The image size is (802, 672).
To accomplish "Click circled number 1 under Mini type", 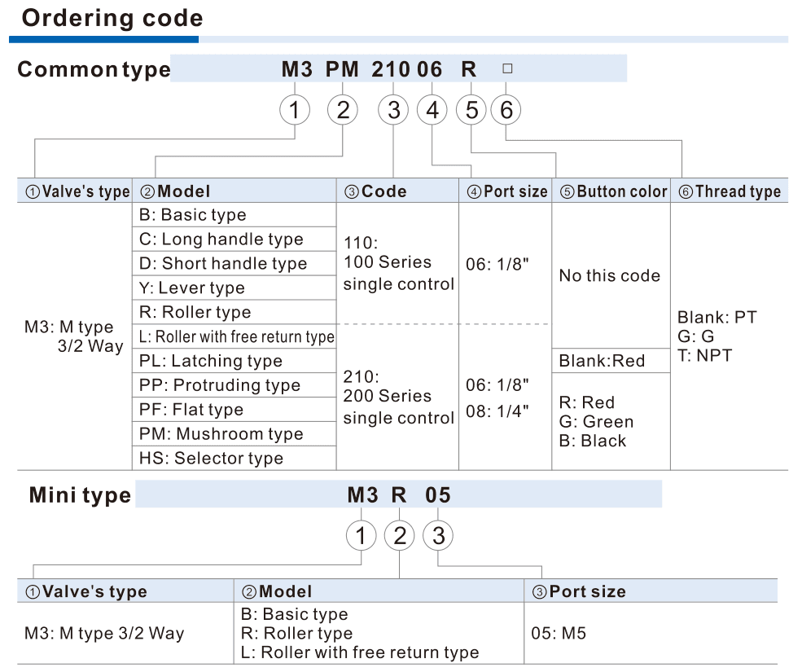I will click(x=362, y=536).
